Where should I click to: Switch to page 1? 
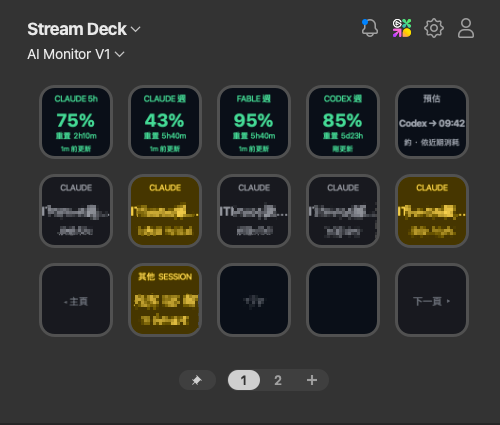click(x=244, y=380)
